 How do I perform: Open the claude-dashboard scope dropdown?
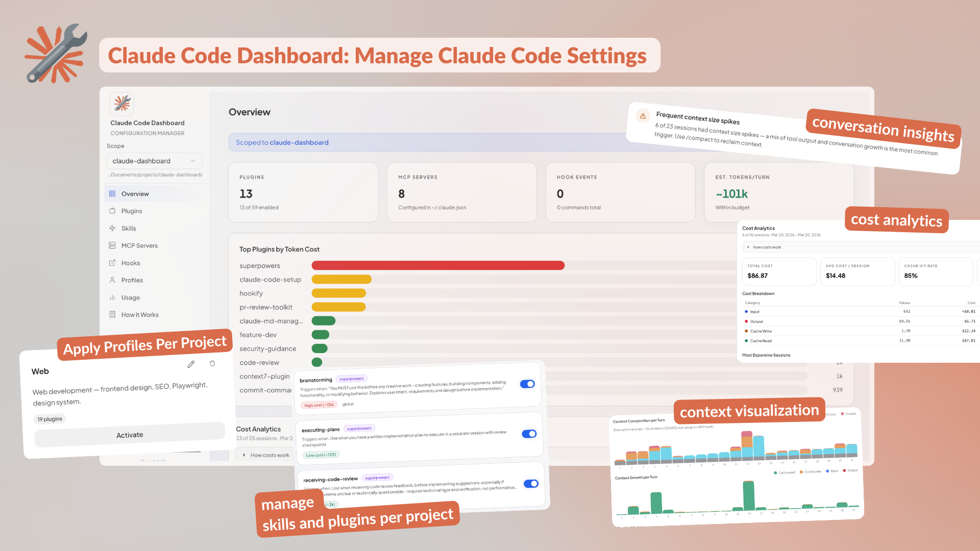[154, 161]
